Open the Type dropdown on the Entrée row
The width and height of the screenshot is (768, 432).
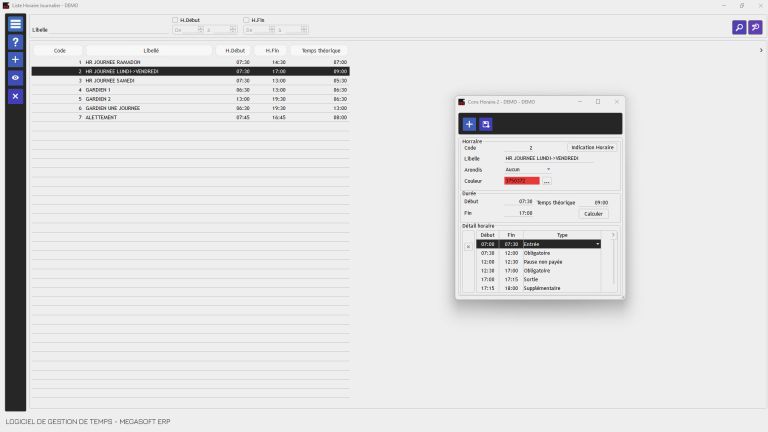tap(598, 244)
